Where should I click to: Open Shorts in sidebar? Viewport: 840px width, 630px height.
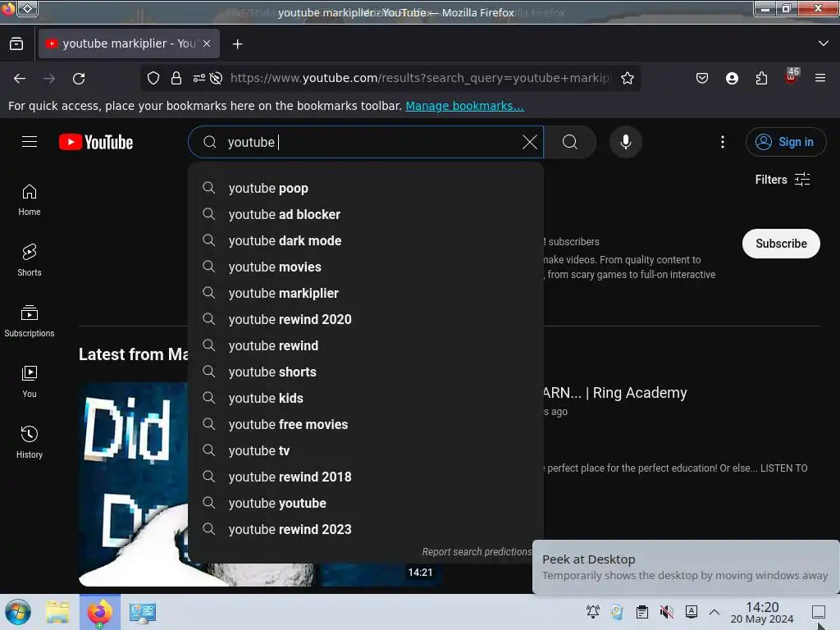[x=30, y=260]
